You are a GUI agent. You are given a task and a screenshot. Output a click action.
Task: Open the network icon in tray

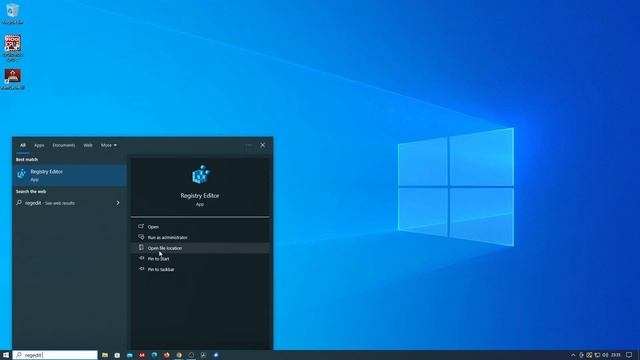pos(597,355)
